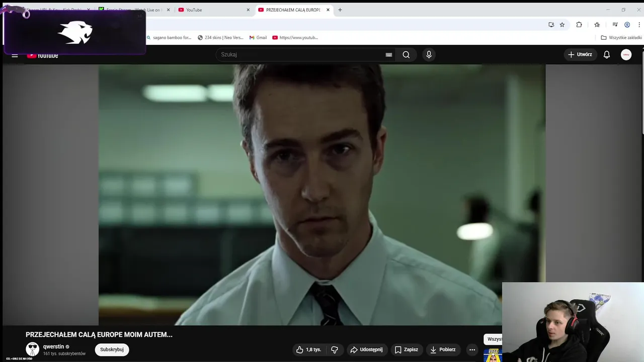The image size is (644, 362).
Task: Open Chrome media control icon
Action: [615, 25]
